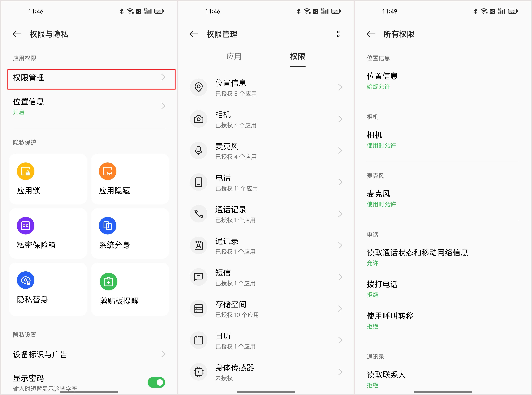The height and width of the screenshot is (395, 532).
Task: Open chevron of 麦克风 已授权 4 个应用
Action: point(340,150)
